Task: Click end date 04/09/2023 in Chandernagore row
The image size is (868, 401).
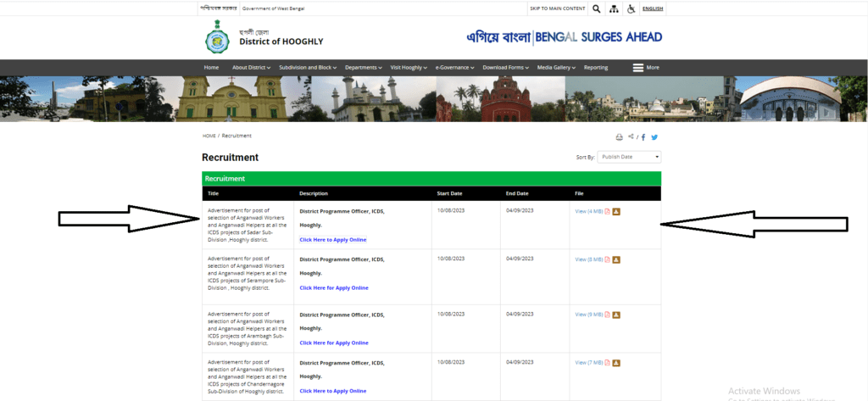Action: pos(520,362)
